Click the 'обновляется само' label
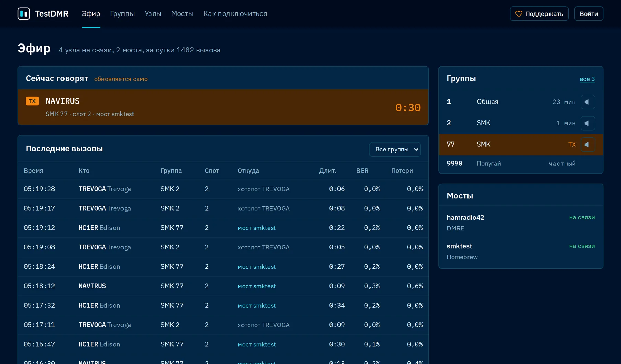 tap(121, 79)
